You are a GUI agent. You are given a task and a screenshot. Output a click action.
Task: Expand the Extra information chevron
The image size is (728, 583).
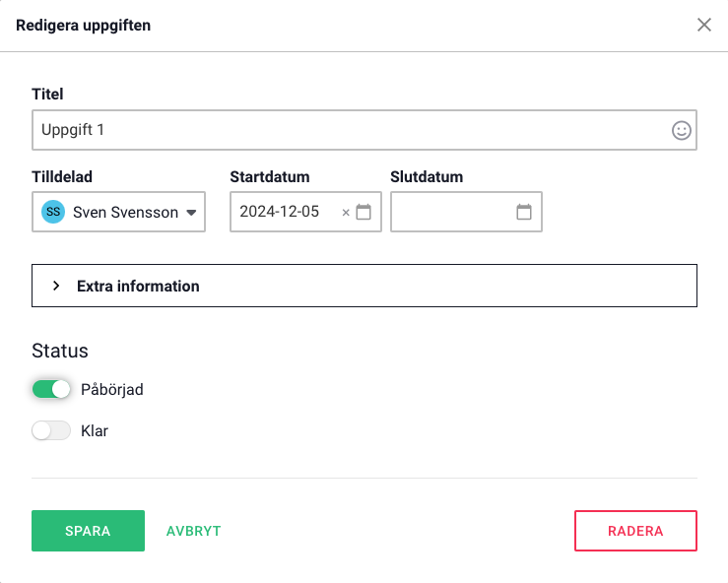(x=56, y=287)
